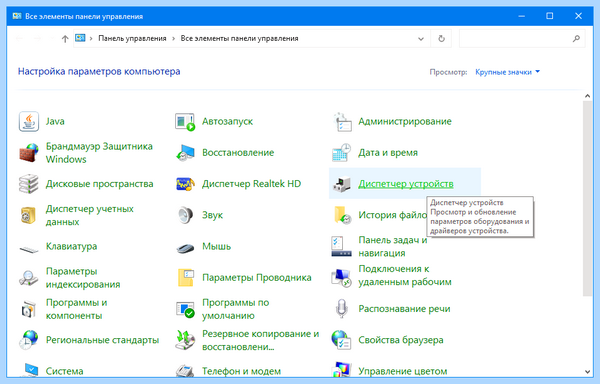
Task: Click the Региональные стандарты link
Action: click(x=103, y=340)
